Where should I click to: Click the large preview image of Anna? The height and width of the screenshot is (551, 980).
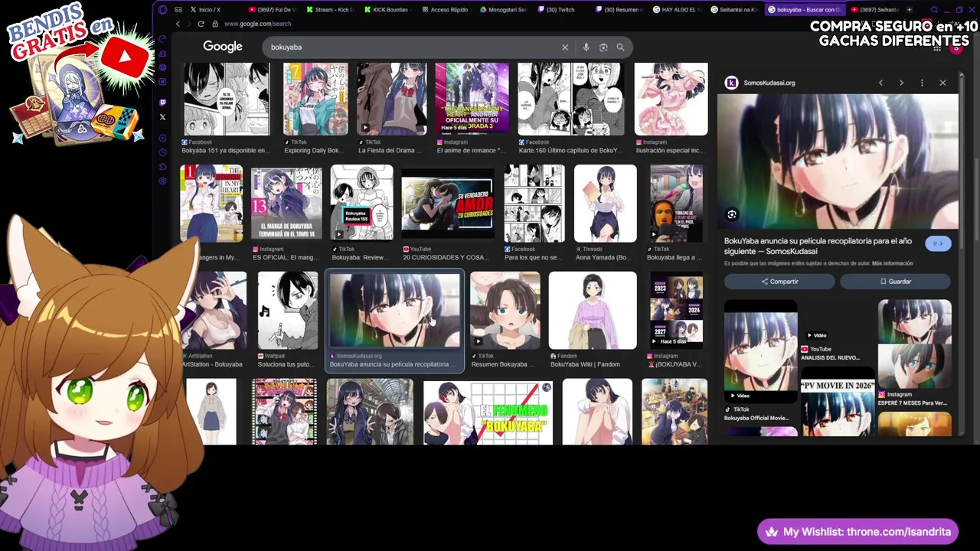point(838,161)
